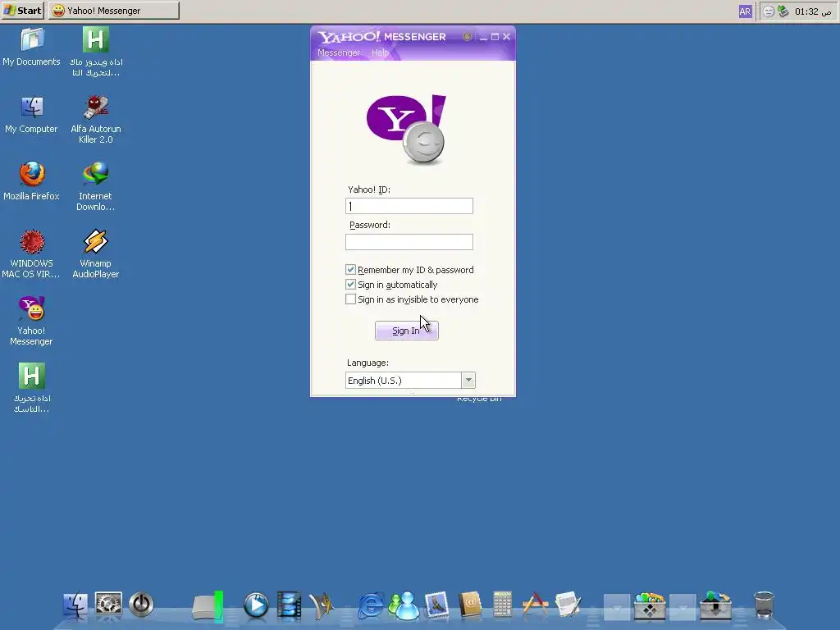Viewport: 840px width, 630px height.
Task: Open the downloads box icon with arrow in dock
Action: (x=715, y=605)
